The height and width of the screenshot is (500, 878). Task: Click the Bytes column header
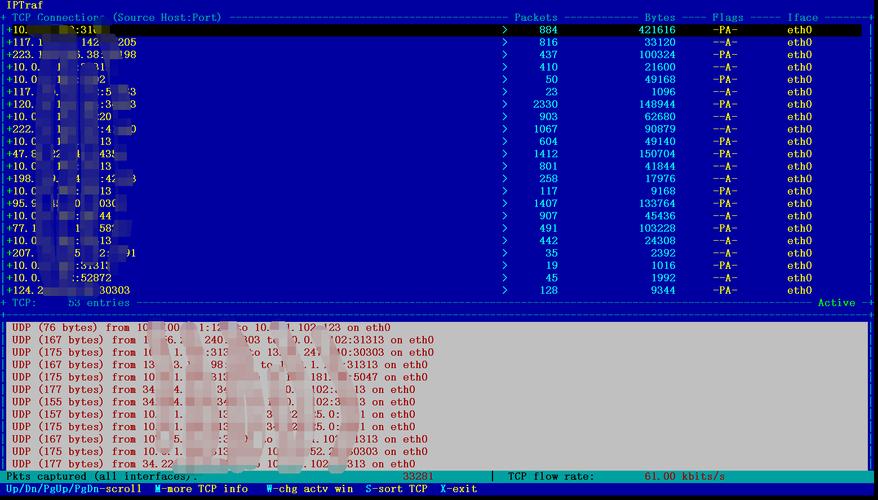pos(660,17)
